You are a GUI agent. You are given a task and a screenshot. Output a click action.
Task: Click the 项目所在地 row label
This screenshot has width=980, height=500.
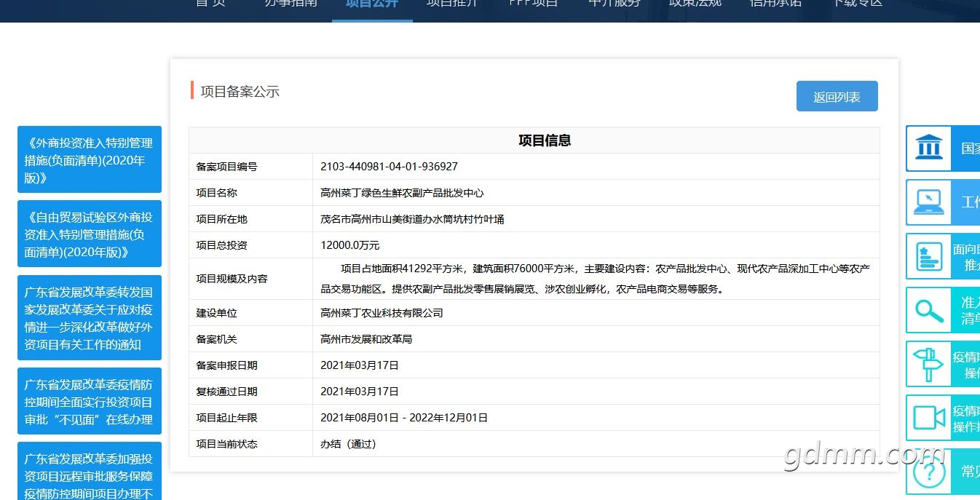tap(221, 219)
